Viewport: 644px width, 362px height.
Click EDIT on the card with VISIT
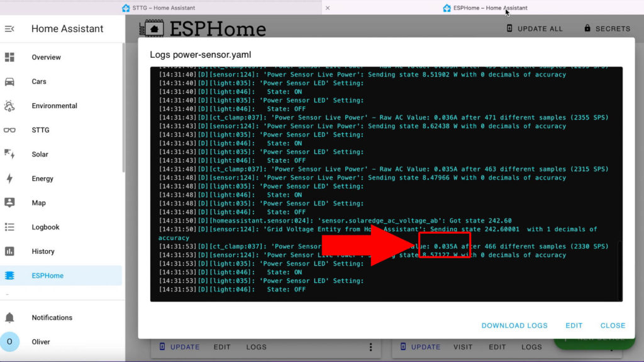coord(497,347)
